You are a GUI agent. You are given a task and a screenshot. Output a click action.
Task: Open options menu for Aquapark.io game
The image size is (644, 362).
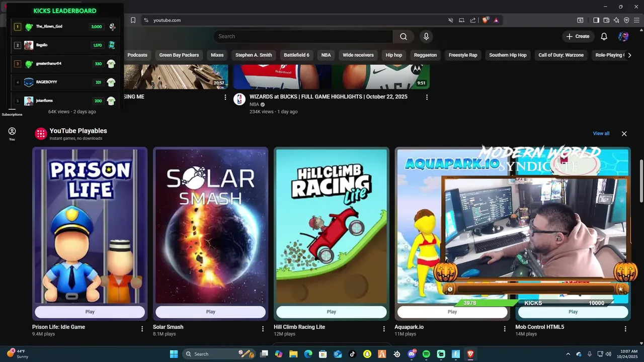coord(505,329)
